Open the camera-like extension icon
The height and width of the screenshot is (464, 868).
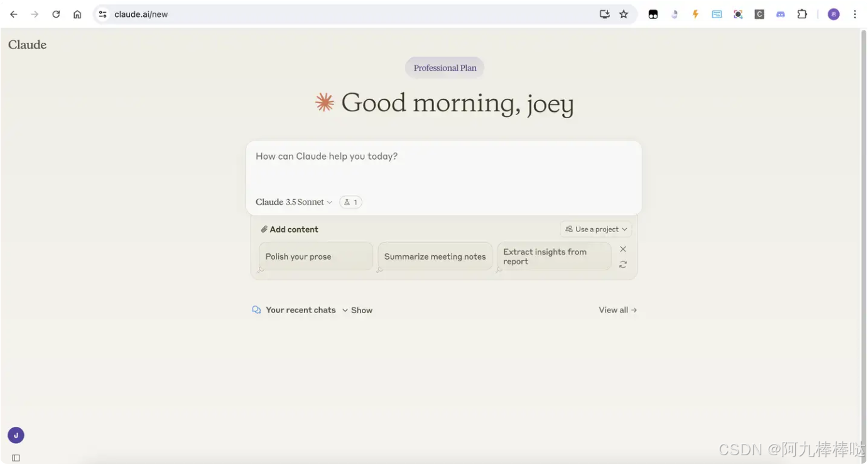click(x=738, y=14)
